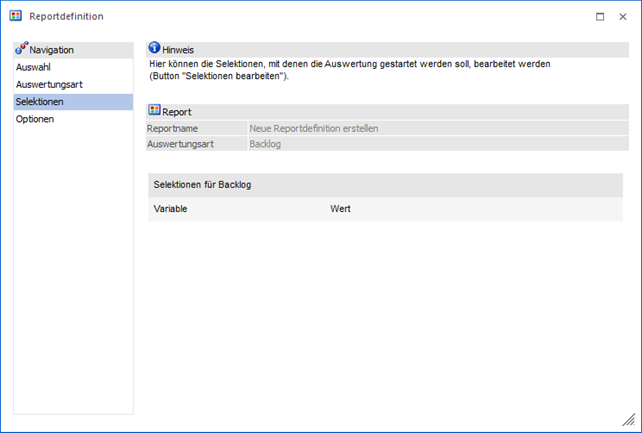Select the Selektionen navigation entry
The height and width of the screenshot is (433, 642).
[40, 102]
